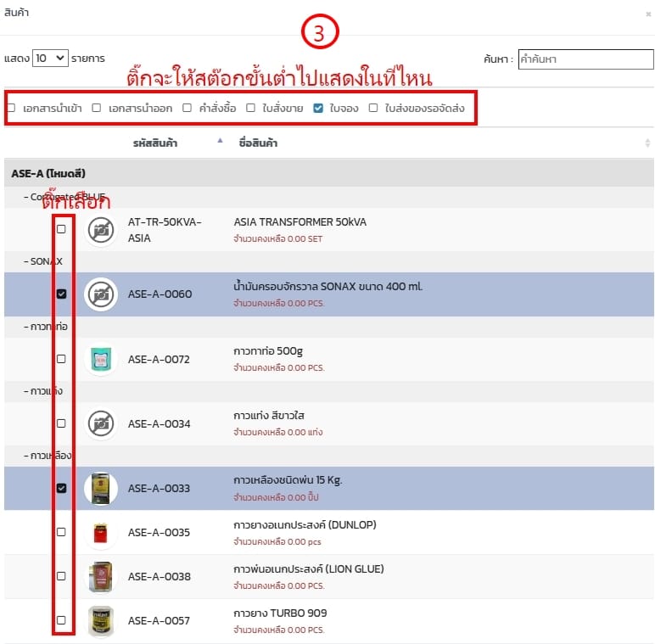This screenshot has width=655, height=644.
Task: Click the product thumbnail for ASE-A-0035 DUNLOP
Action: click(x=101, y=533)
